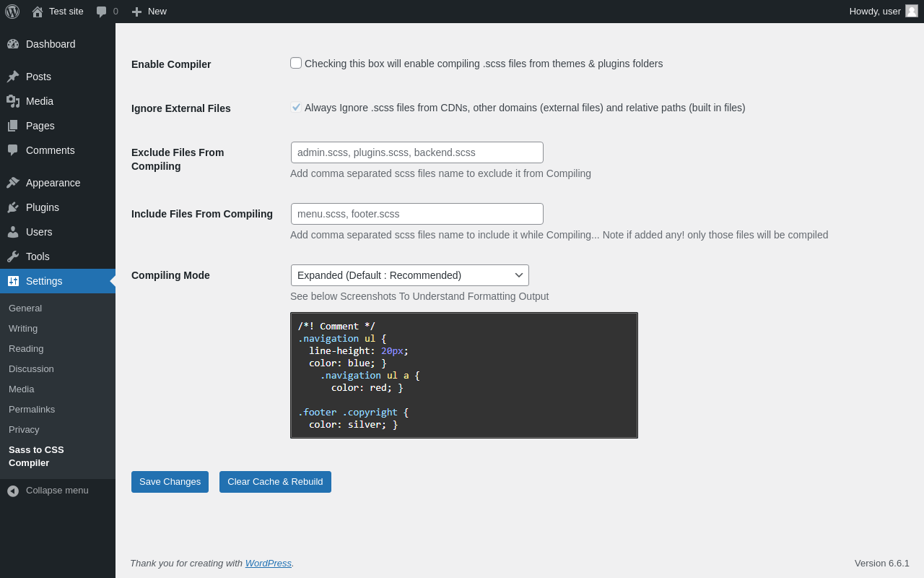The image size is (924, 578).
Task: Click Collapse menu text
Action: [57, 491]
